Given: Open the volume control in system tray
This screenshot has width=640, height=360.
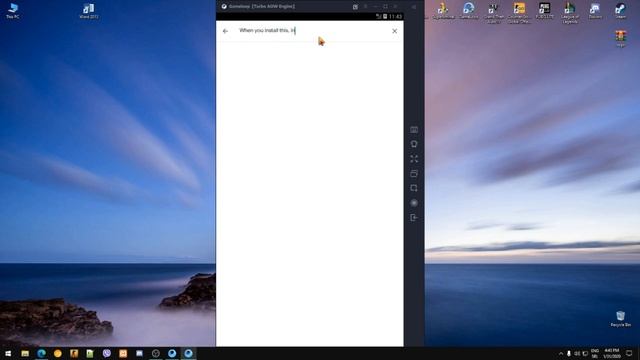Looking at the screenshot, I should [577, 353].
